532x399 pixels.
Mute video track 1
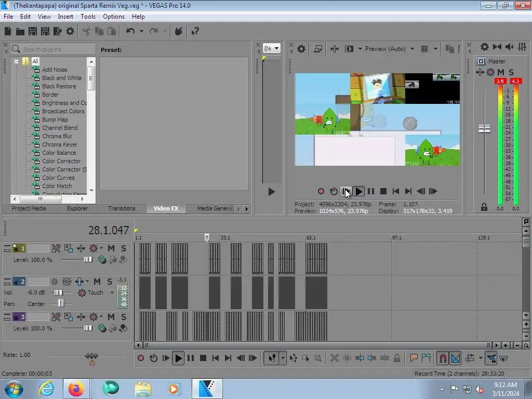click(111, 248)
